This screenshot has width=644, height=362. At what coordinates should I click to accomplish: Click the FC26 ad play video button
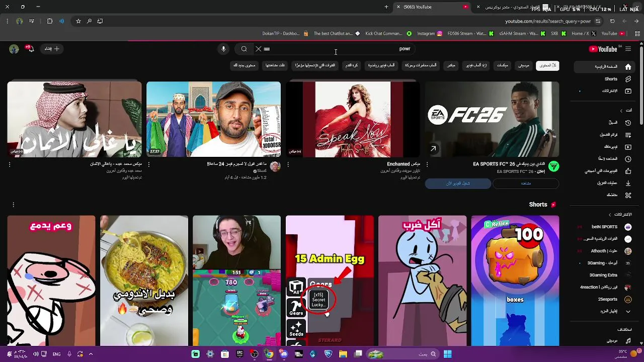click(x=458, y=184)
